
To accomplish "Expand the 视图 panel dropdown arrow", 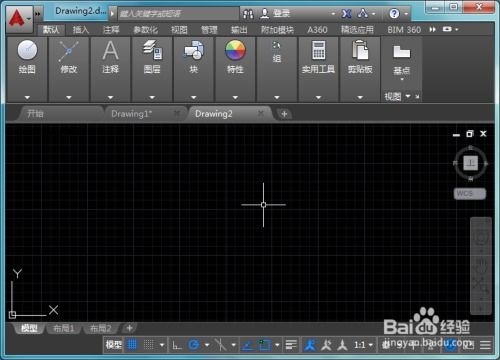I will (x=408, y=96).
